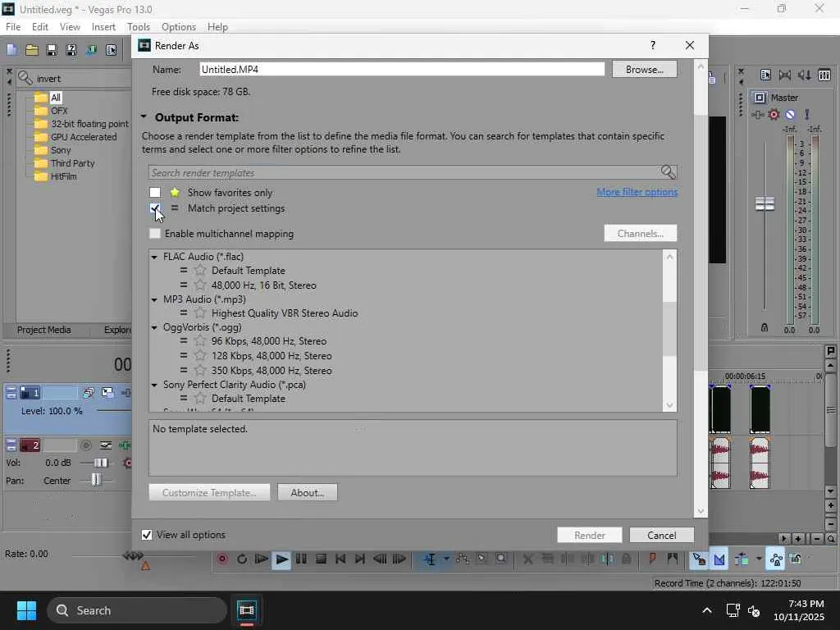The width and height of the screenshot is (840, 630).
Task: Open the File menu
Action: (13, 27)
